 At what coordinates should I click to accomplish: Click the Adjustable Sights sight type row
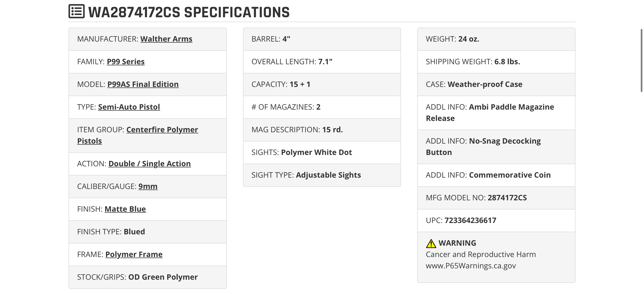(322, 175)
